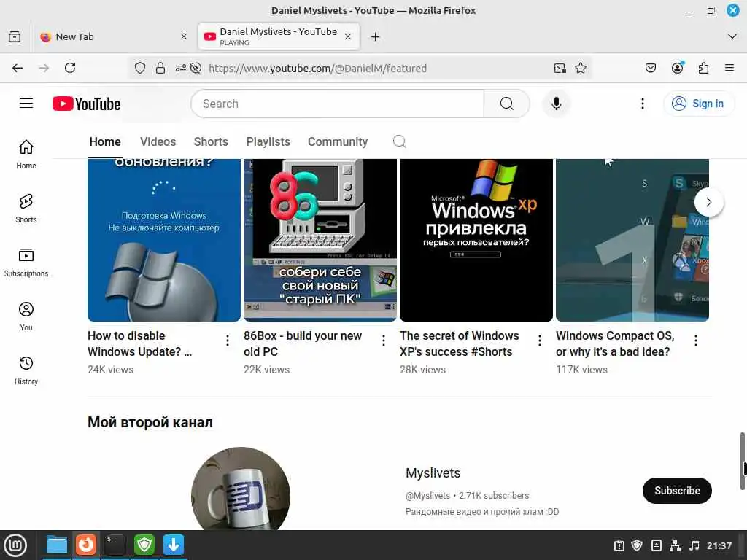Open options for 'How to disable Windows Update'
This screenshot has width=747, height=560.
[228, 340]
